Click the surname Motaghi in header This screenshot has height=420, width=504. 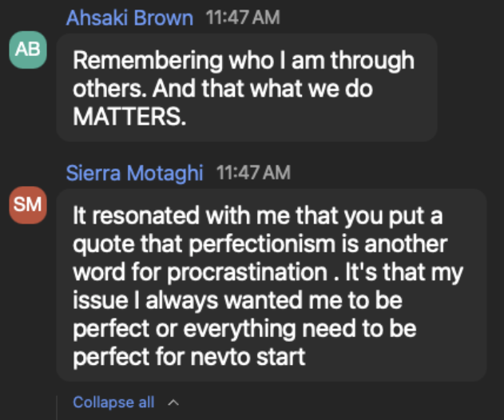tap(165, 173)
